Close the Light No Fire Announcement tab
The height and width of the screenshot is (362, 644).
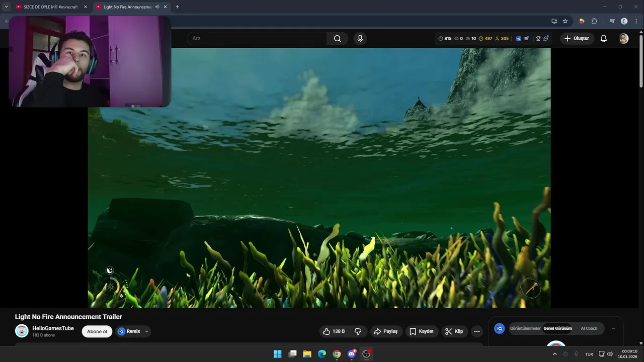tap(165, 7)
